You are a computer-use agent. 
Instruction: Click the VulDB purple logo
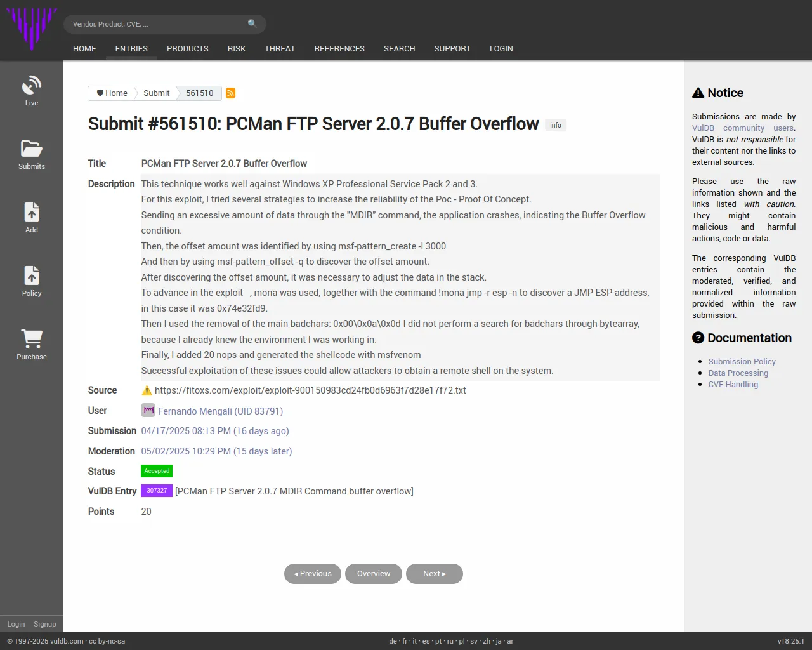[x=31, y=29]
